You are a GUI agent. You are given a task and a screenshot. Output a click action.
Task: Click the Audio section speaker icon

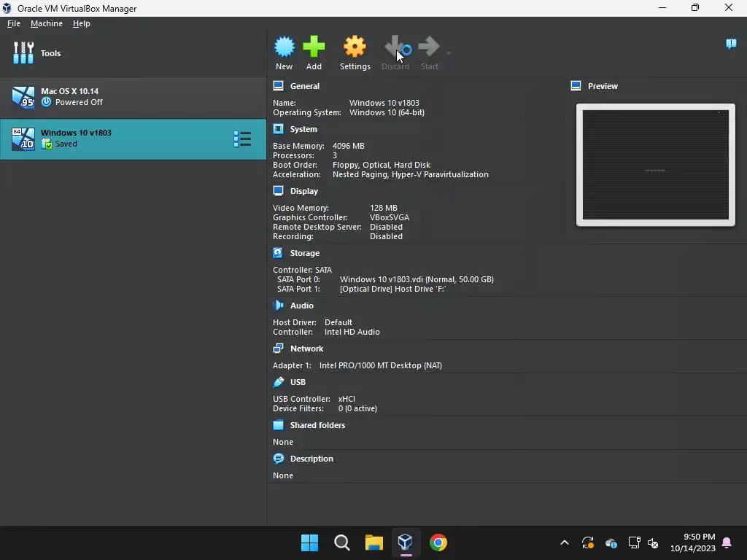(x=278, y=305)
